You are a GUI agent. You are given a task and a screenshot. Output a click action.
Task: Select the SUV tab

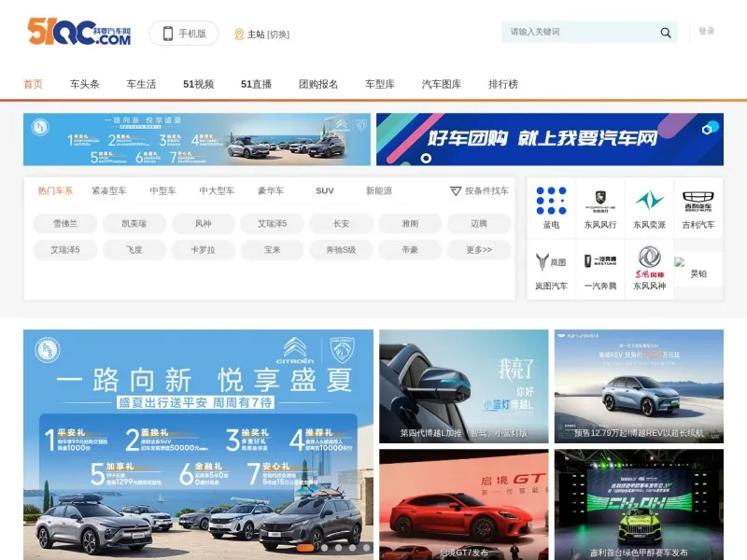click(x=324, y=191)
